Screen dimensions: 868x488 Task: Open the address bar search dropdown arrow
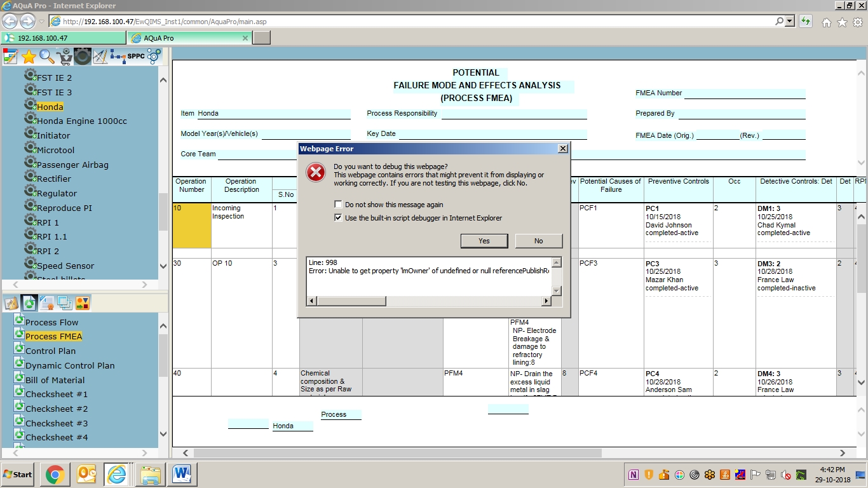pyautogui.click(x=790, y=21)
